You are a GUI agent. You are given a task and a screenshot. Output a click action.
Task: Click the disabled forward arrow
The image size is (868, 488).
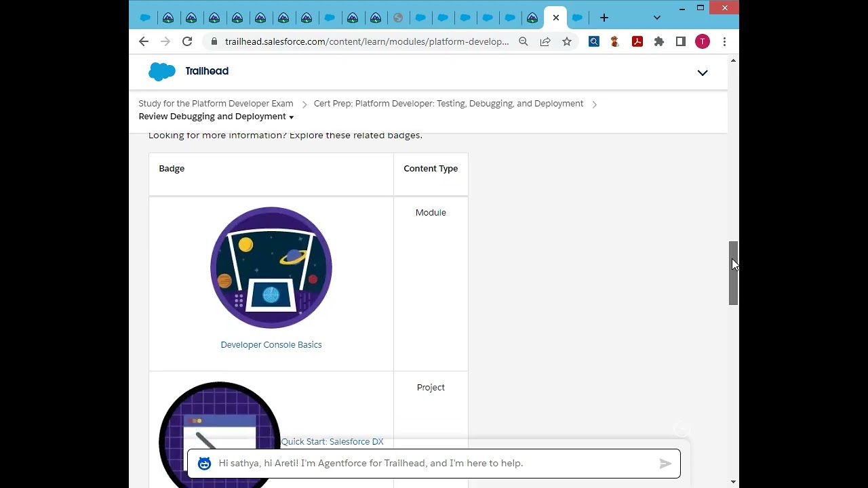point(165,41)
